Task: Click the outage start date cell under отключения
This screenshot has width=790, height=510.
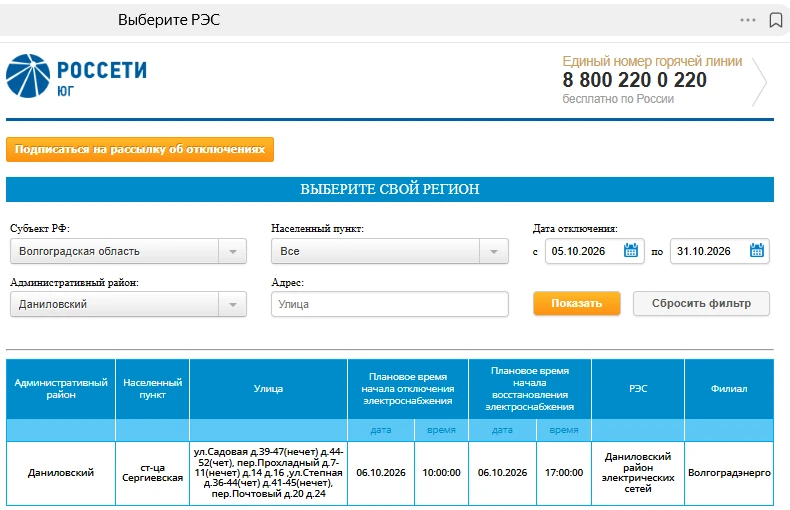Action: coord(381,473)
